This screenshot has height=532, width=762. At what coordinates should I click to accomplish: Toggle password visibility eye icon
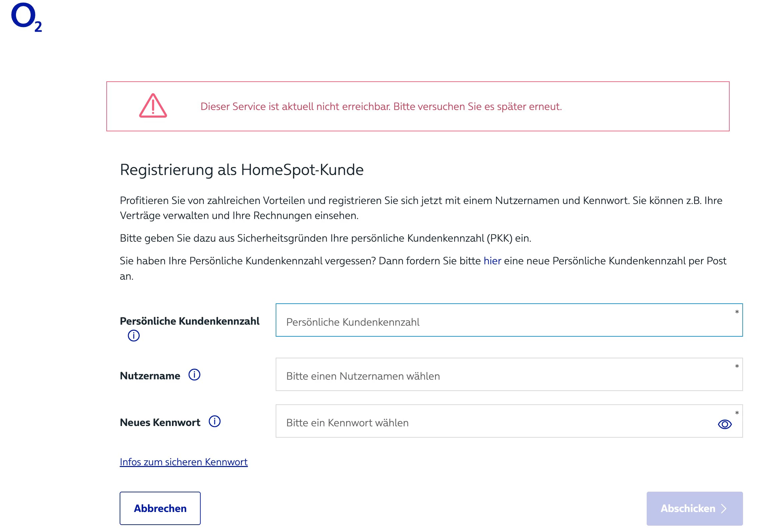[724, 424]
